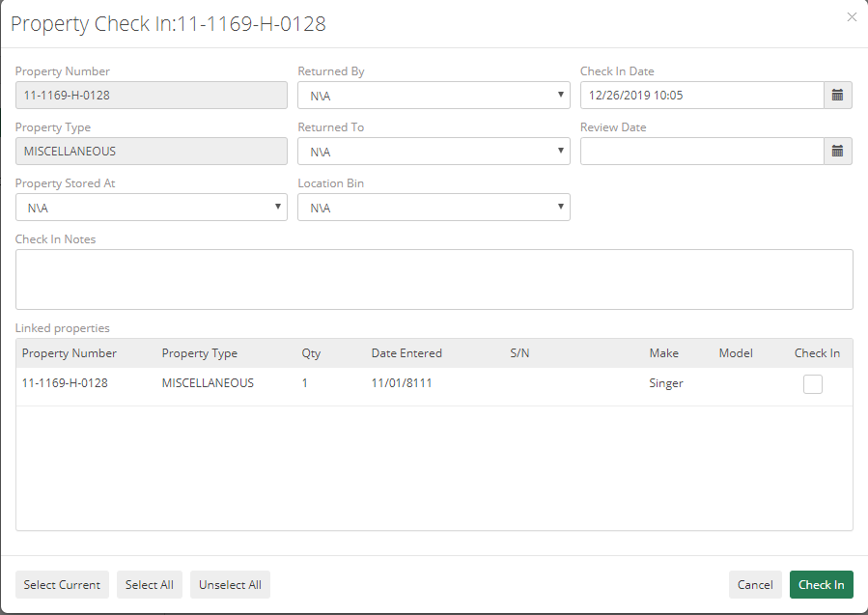The height and width of the screenshot is (615, 868).
Task: Click the Qty column header
Action: [311, 353]
